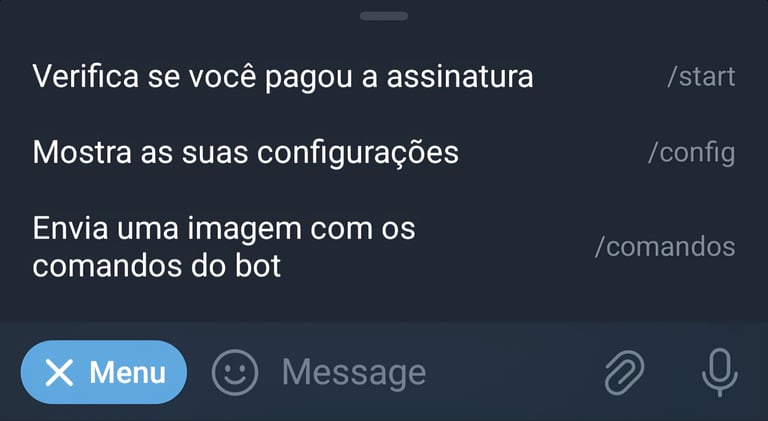Open the emoji picker smiley icon

click(x=235, y=373)
